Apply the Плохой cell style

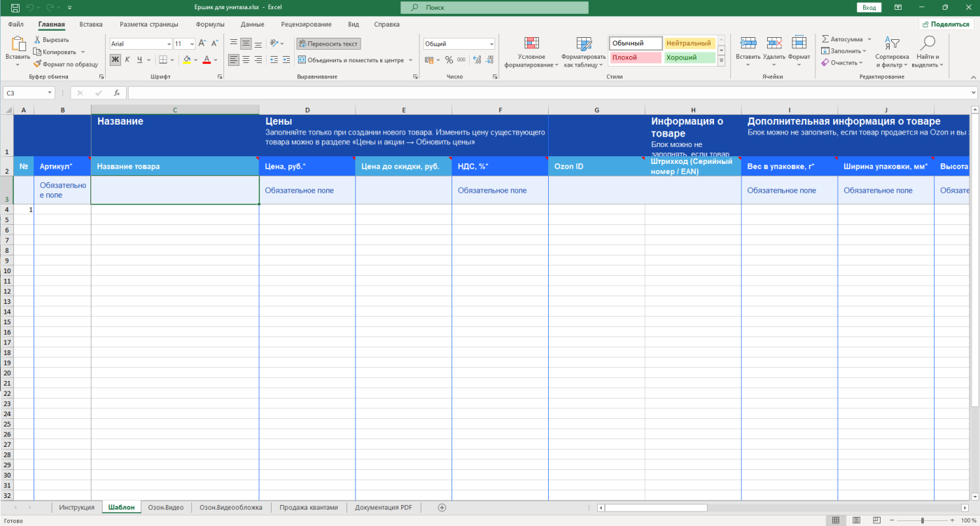point(636,57)
